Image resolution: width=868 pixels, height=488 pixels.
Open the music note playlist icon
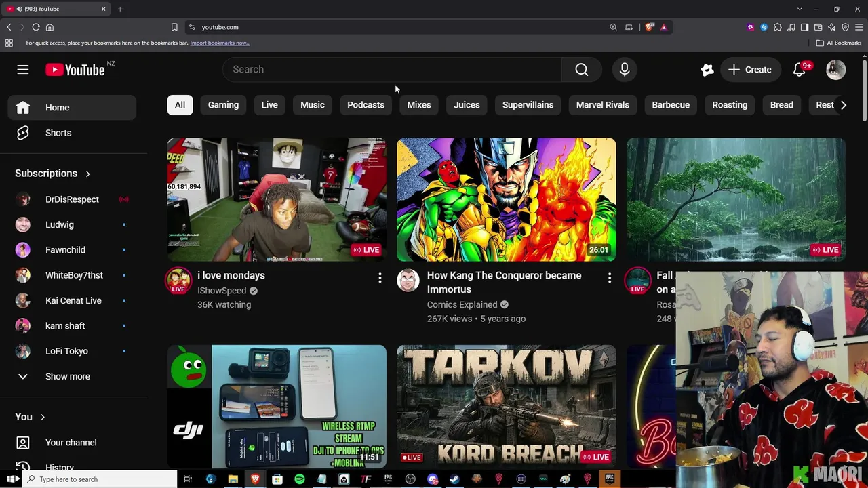click(x=791, y=27)
